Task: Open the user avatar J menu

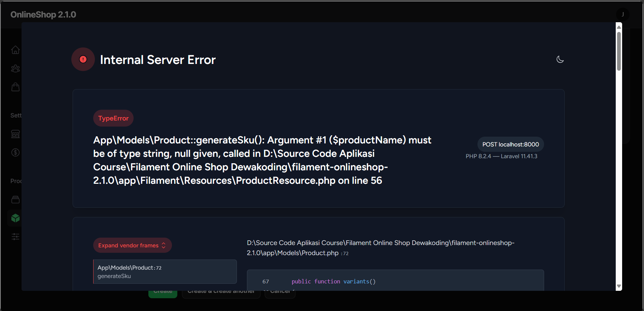Action: (x=622, y=14)
